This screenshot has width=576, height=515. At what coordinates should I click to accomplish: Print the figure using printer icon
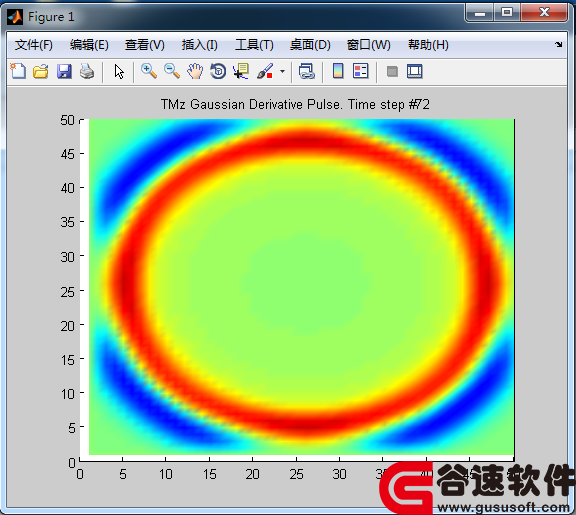tap(87, 71)
